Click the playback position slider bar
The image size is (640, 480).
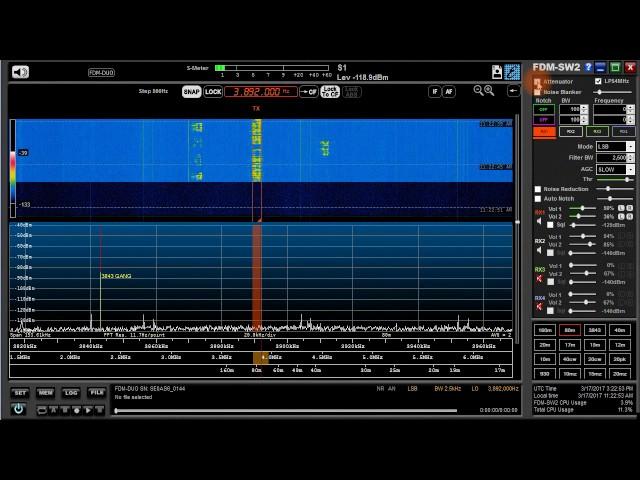[286, 411]
